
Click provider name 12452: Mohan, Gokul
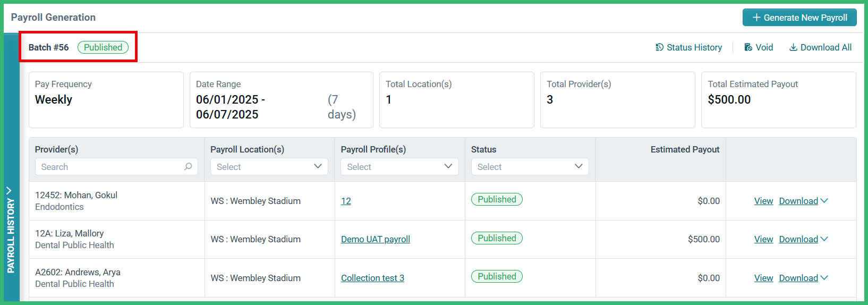point(76,195)
